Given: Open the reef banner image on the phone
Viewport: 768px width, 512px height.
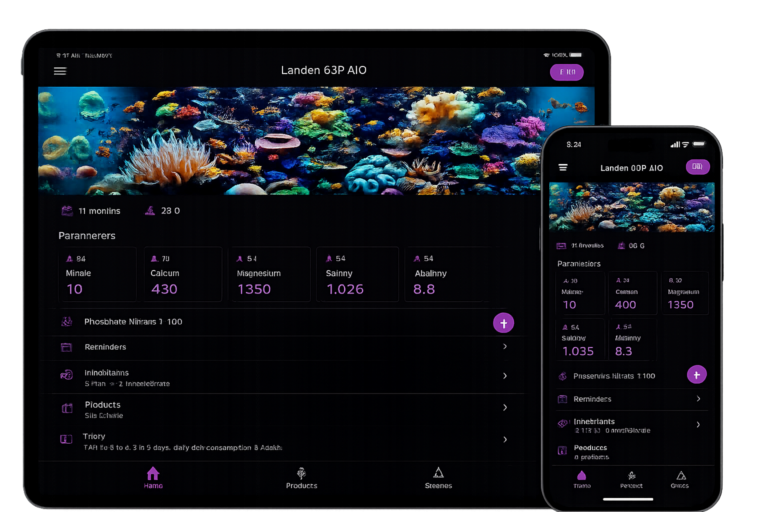Looking at the screenshot, I should 632,207.
